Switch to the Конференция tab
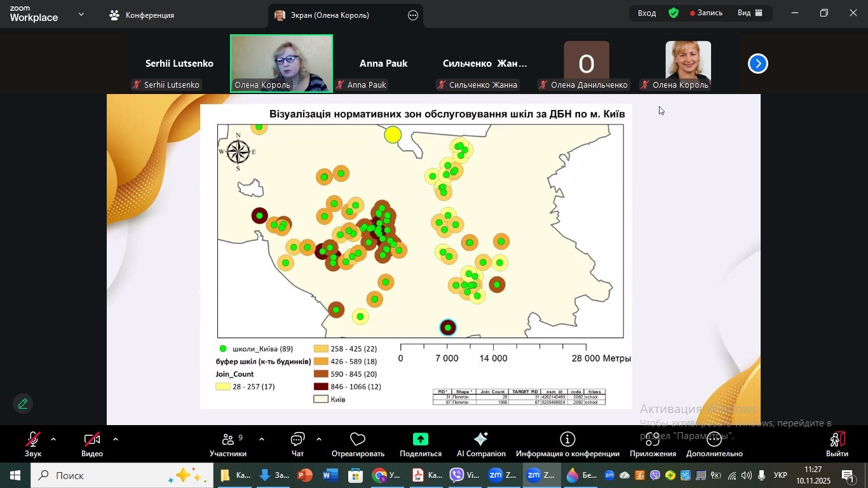This screenshot has height=488, width=868. point(142,15)
